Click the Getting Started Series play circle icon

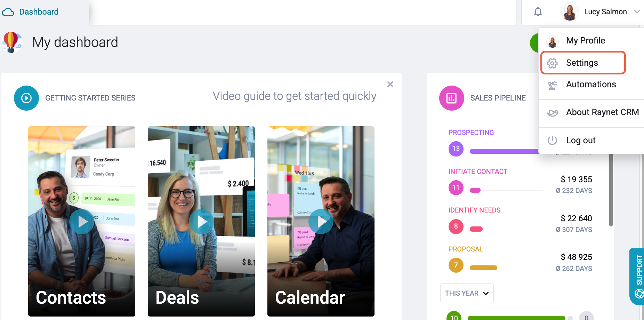click(26, 98)
